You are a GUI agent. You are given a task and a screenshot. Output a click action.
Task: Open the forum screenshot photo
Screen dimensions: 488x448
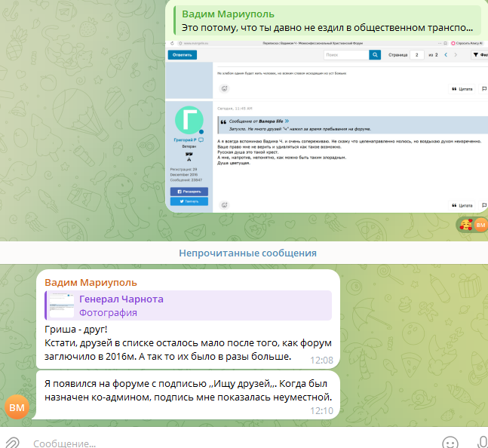tap(327, 127)
